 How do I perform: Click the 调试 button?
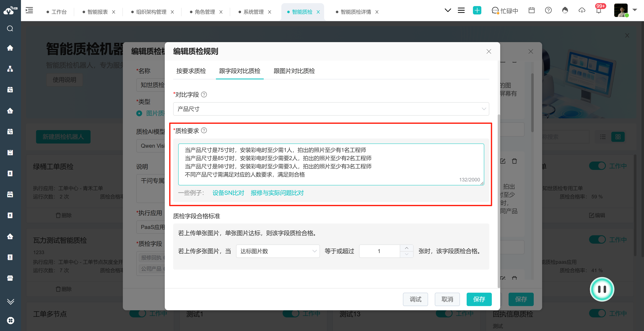pyautogui.click(x=415, y=299)
